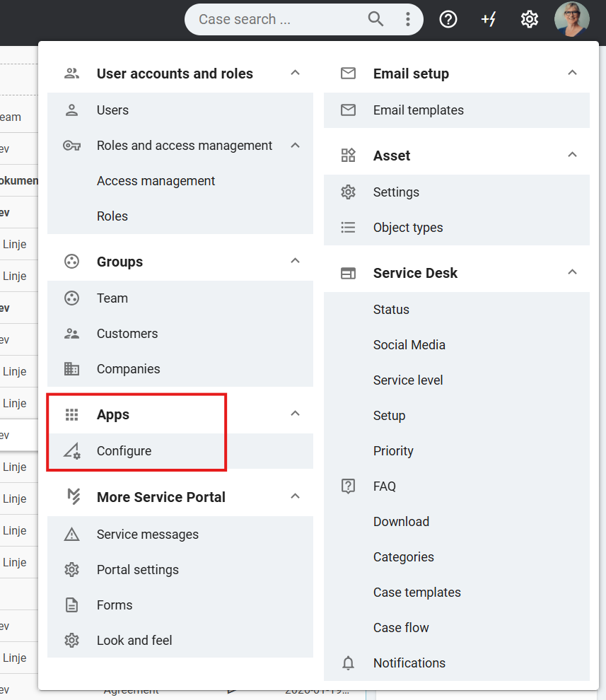Click the Service messages warning icon
The image size is (606, 700).
coord(71,535)
